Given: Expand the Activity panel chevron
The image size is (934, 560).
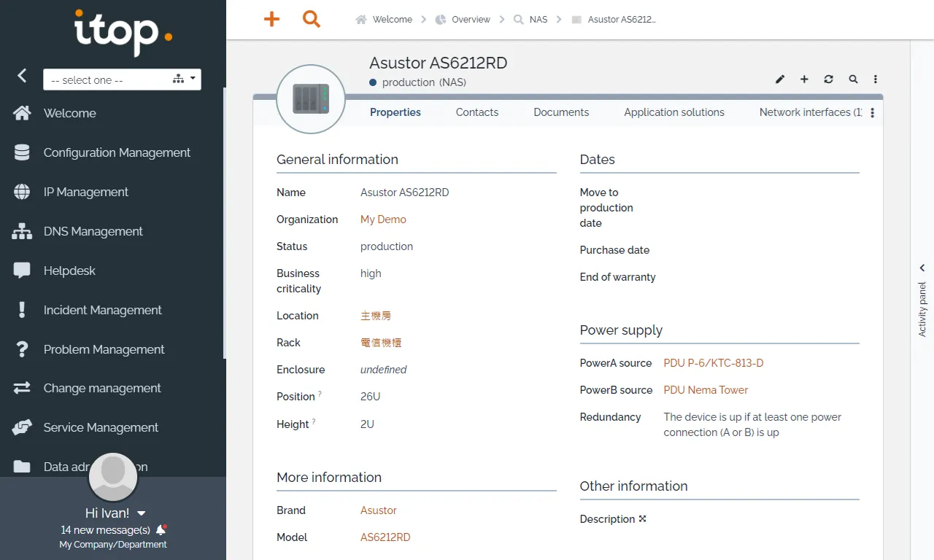Looking at the screenshot, I should 922,268.
